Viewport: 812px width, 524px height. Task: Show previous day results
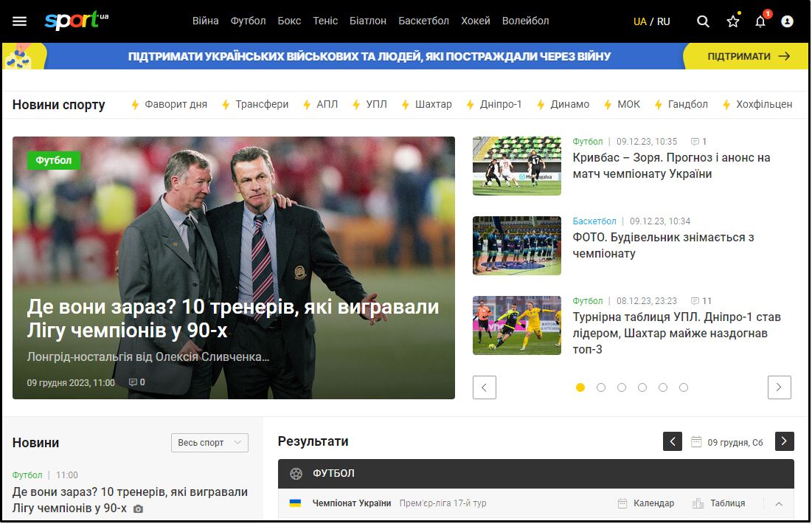(672, 441)
